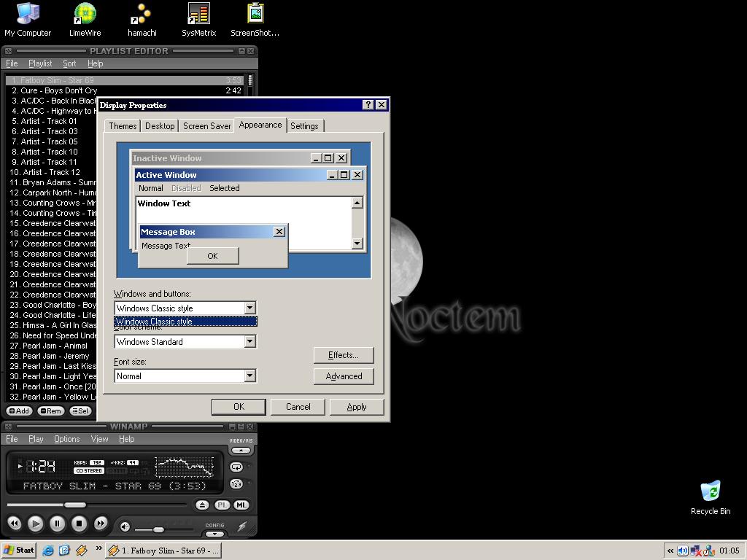This screenshot has width=747, height=560.
Task: Select playlist entry Fatboy Slim - Star 69
Action: pos(125,80)
